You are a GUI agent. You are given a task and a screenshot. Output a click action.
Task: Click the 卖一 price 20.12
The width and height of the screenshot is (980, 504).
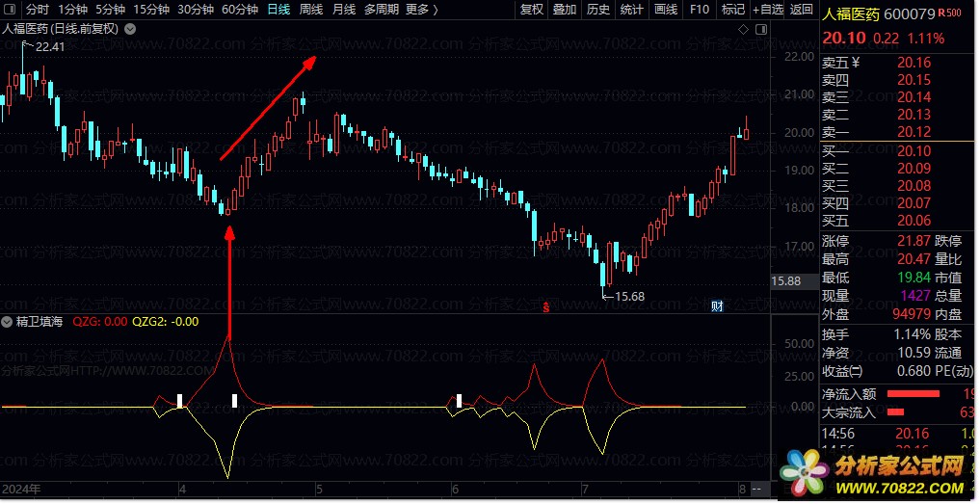914,132
